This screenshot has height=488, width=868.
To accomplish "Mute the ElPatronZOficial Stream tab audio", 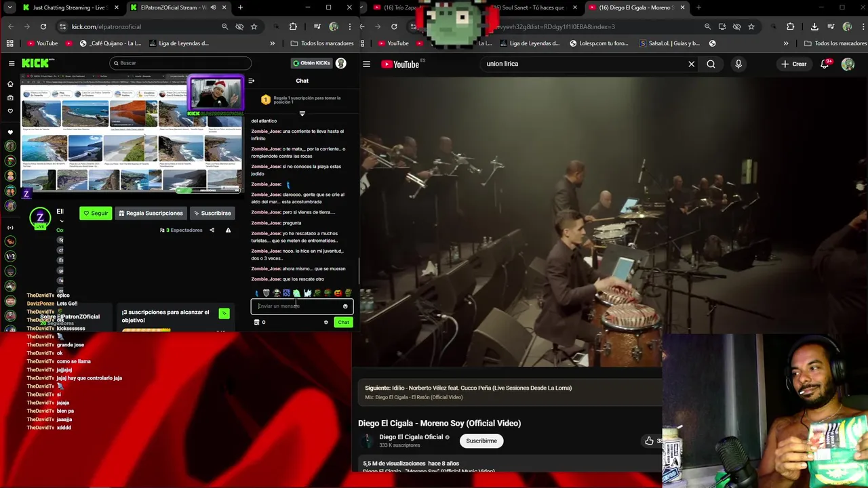I will 213,7.
